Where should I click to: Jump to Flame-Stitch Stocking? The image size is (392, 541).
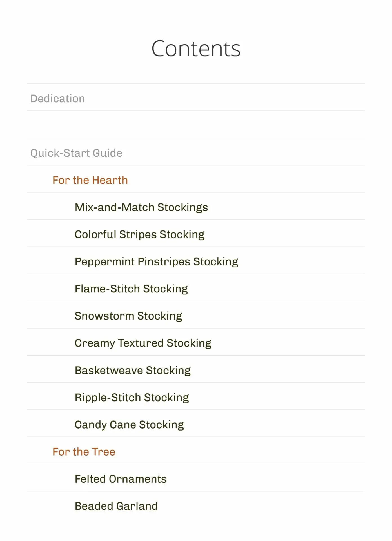pos(131,289)
